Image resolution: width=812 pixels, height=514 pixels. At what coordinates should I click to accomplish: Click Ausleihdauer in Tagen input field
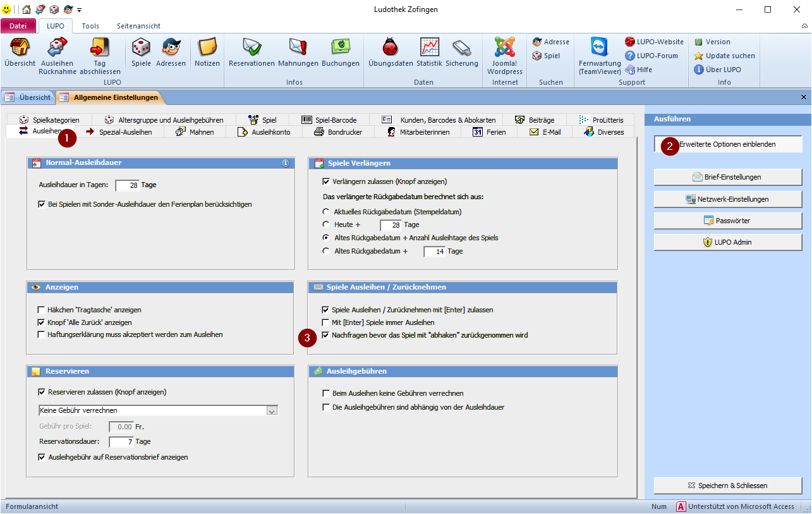128,185
